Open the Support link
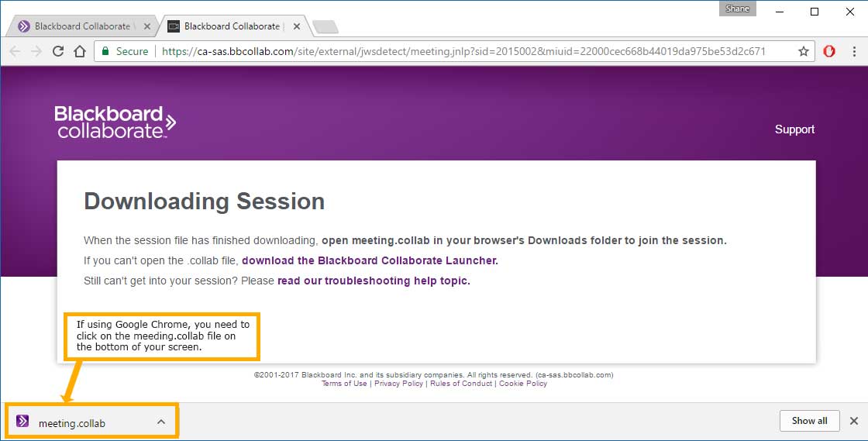868x441 pixels. [794, 129]
